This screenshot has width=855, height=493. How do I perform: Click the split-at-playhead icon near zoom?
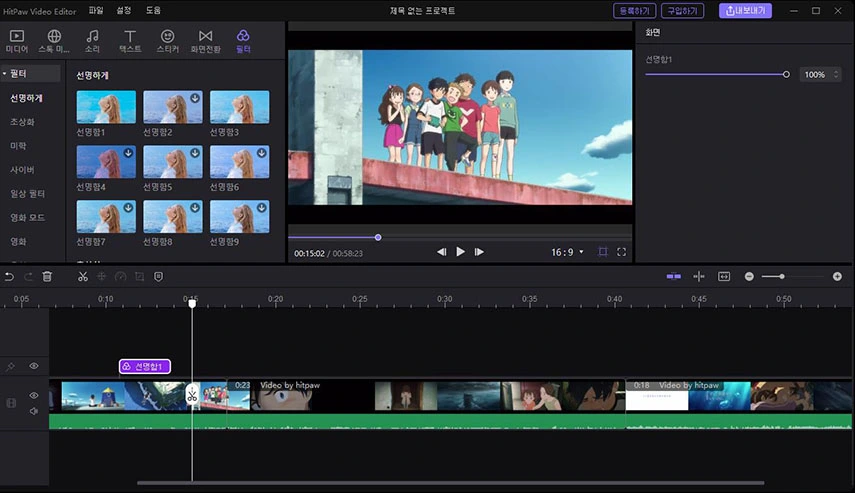coord(699,276)
